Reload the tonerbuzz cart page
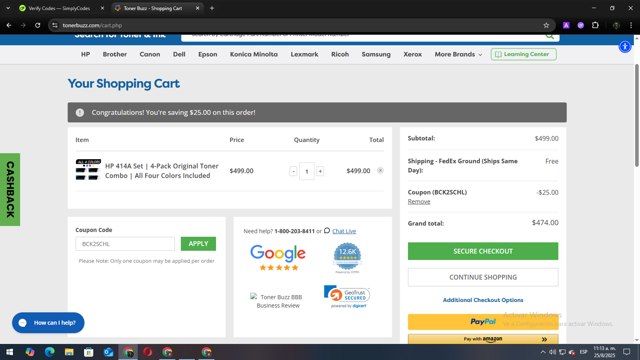Viewport: 640px width, 360px height. (x=38, y=25)
